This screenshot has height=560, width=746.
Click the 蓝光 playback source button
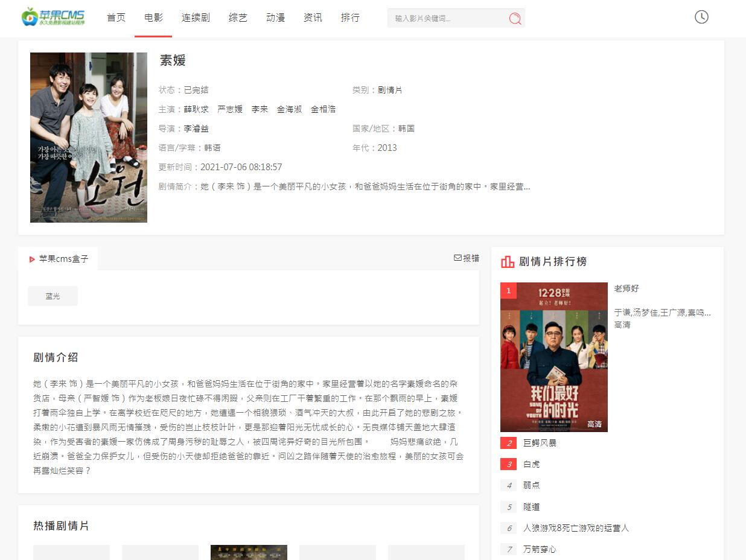point(53,296)
